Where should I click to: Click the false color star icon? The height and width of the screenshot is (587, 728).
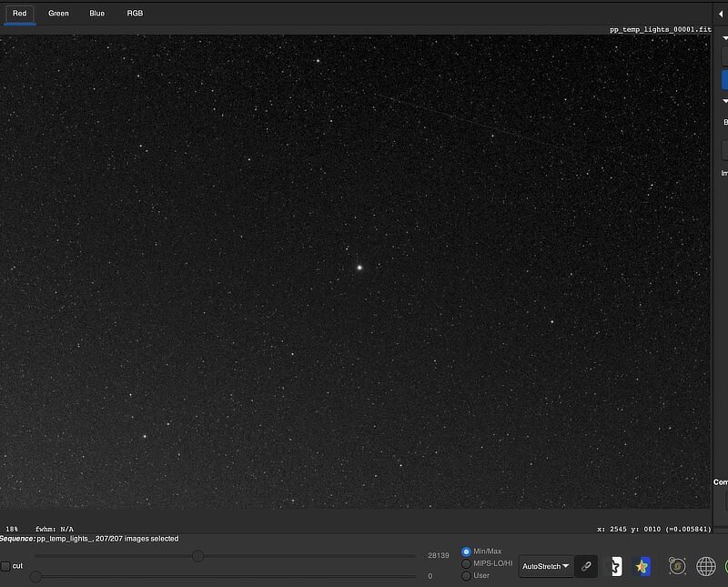coord(642,566)
